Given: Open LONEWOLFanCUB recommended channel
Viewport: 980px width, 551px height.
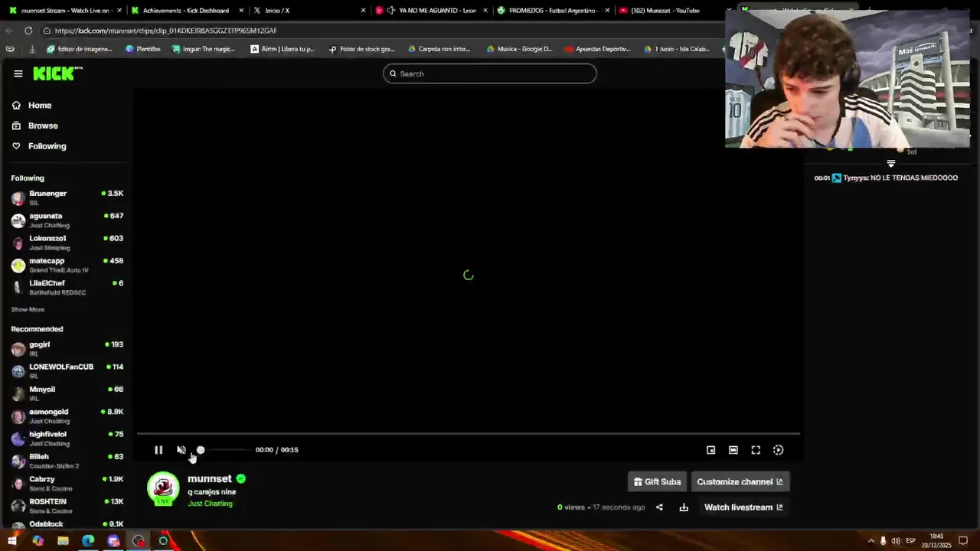Looking at the screenshot, I should 67,371.
